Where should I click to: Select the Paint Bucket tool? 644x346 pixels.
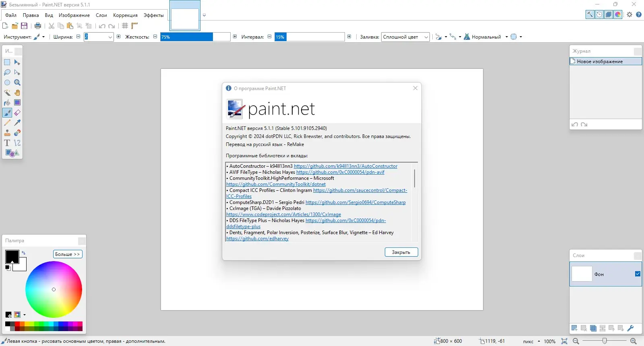tap(7, 103)
